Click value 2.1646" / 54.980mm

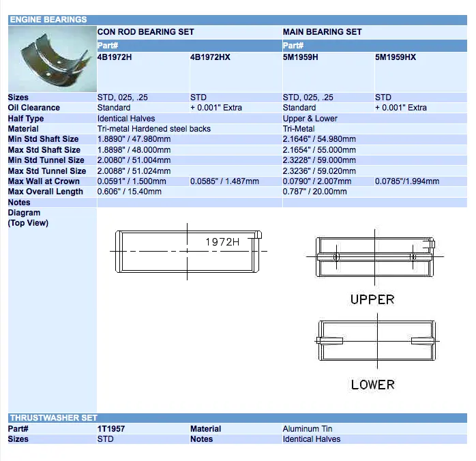tap(319, 139)
